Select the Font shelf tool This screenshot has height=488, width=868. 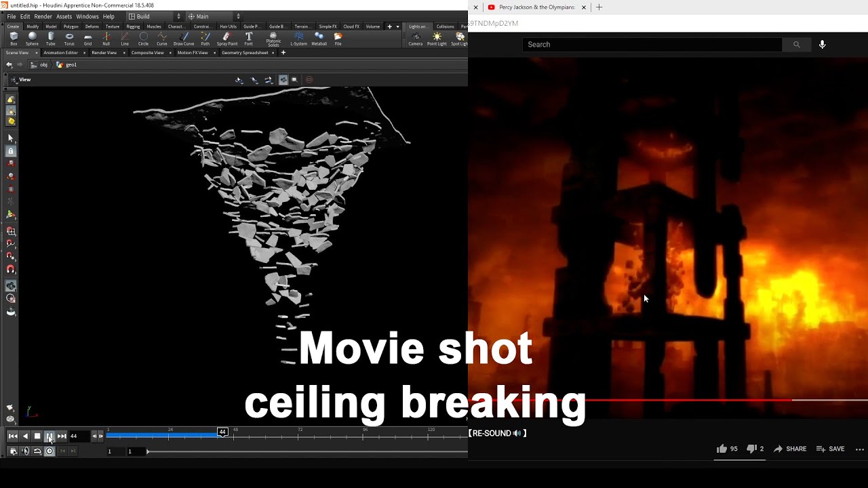249,39
